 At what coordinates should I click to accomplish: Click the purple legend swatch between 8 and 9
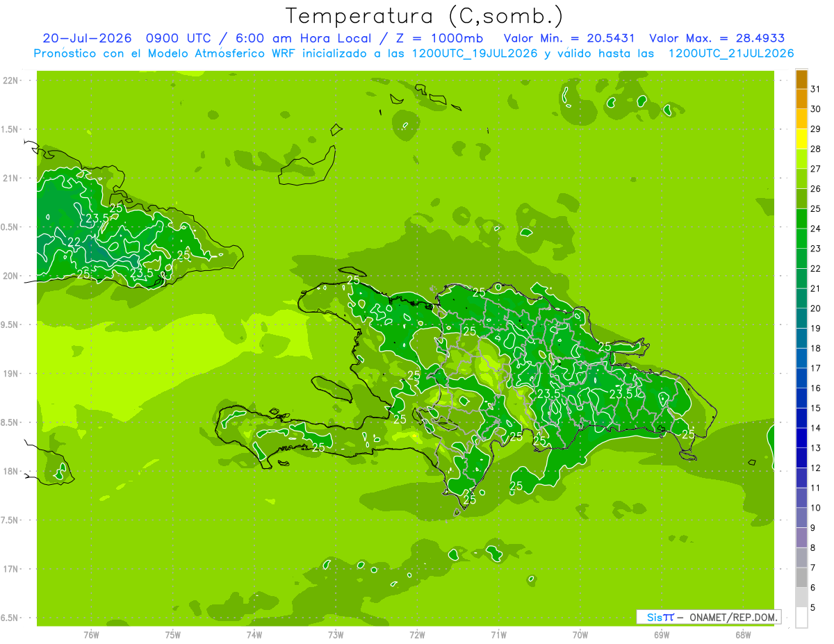(801, 538)
